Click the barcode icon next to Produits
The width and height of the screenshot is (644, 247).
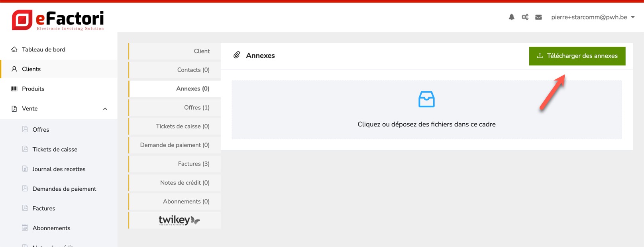[14, 89]
